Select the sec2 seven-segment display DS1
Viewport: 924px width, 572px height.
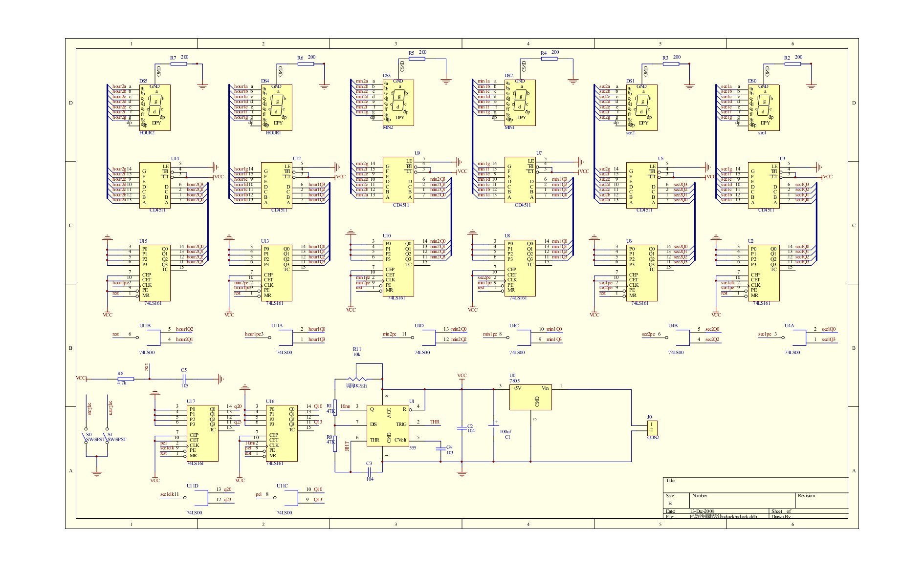(642, 107)
